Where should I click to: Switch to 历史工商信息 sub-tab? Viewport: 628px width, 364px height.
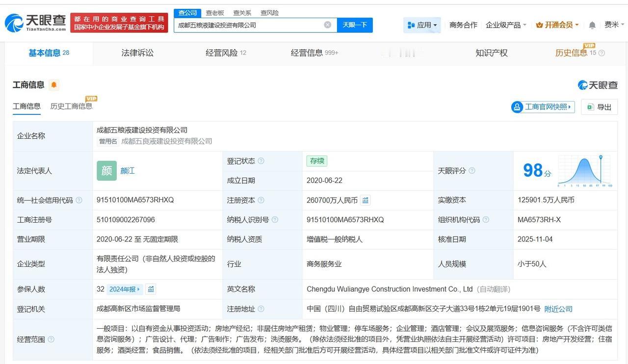(71, 106)
